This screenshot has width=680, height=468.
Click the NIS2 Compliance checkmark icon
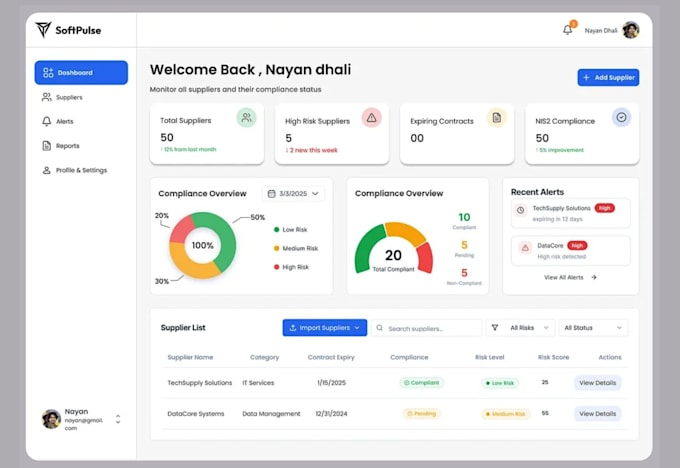tap(621, 117)
